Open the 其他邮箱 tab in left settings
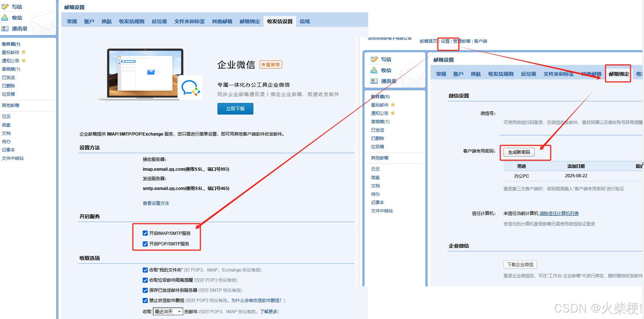 click(x=222, y=21)
